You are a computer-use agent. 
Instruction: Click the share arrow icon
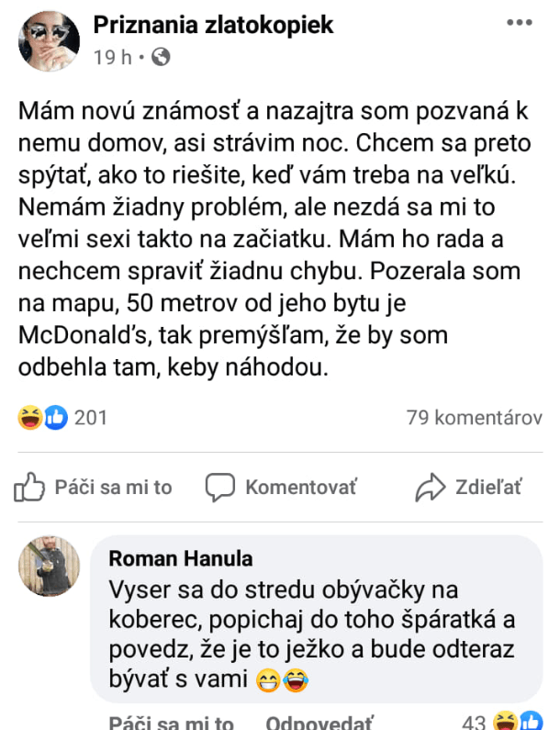point(430,487)
